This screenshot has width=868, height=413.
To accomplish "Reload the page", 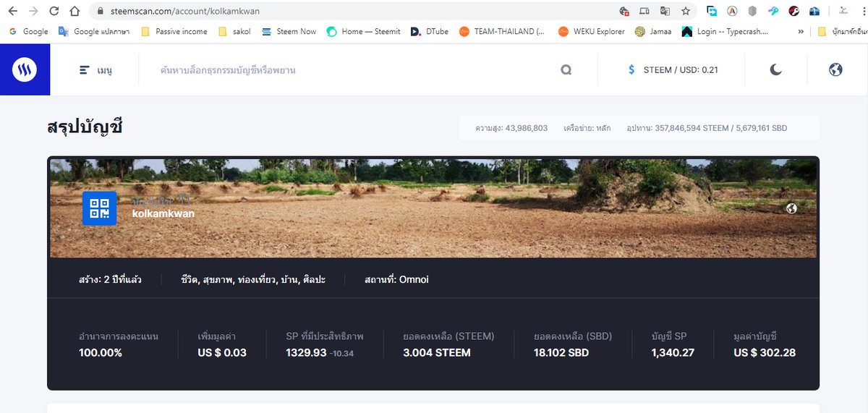I will coord(54,11).
